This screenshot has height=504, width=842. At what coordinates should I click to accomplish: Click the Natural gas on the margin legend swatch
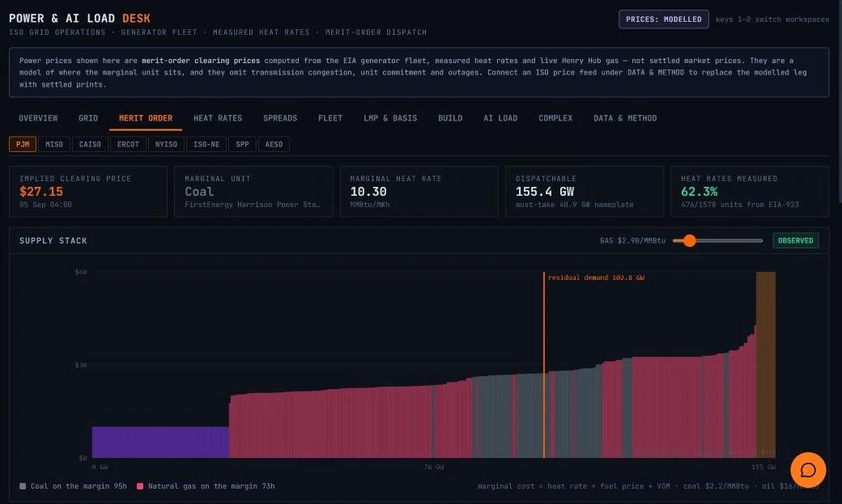point(140,486)
